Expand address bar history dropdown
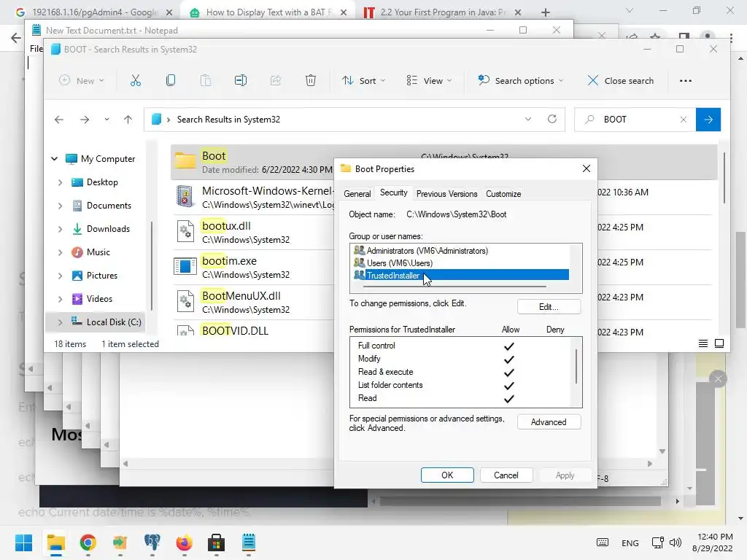This screenshot has height=560, width=747. 528,119
